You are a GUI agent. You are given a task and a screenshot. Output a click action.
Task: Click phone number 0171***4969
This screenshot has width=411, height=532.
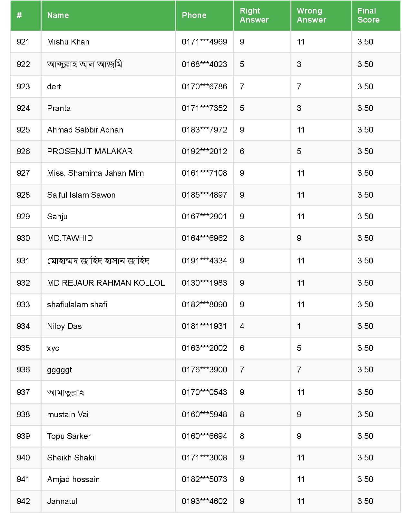(x=204, y=42)
